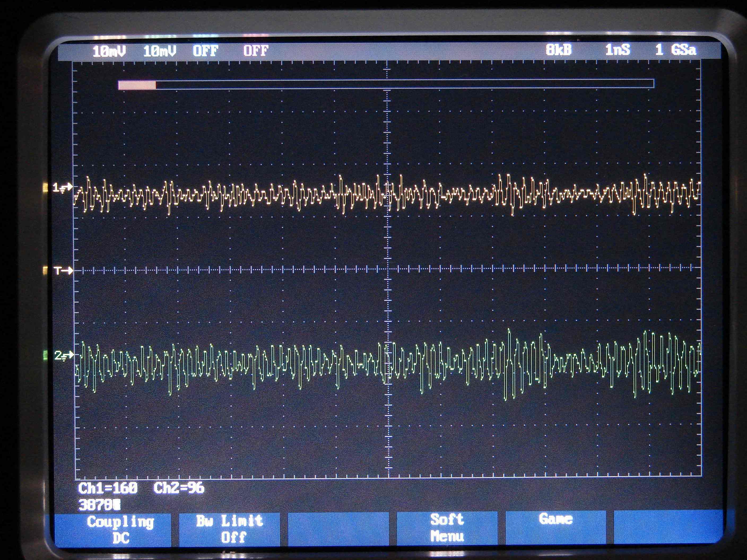Click the first OFF channel indicator
The width and height of the screenshot is (747, 560).
(x=205, y=51)
